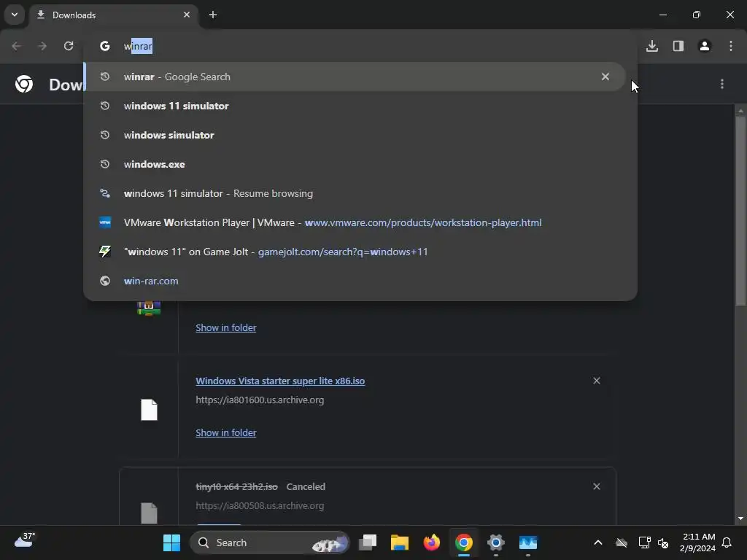Open Settings gear on the taskbar

tap(495, 542)
